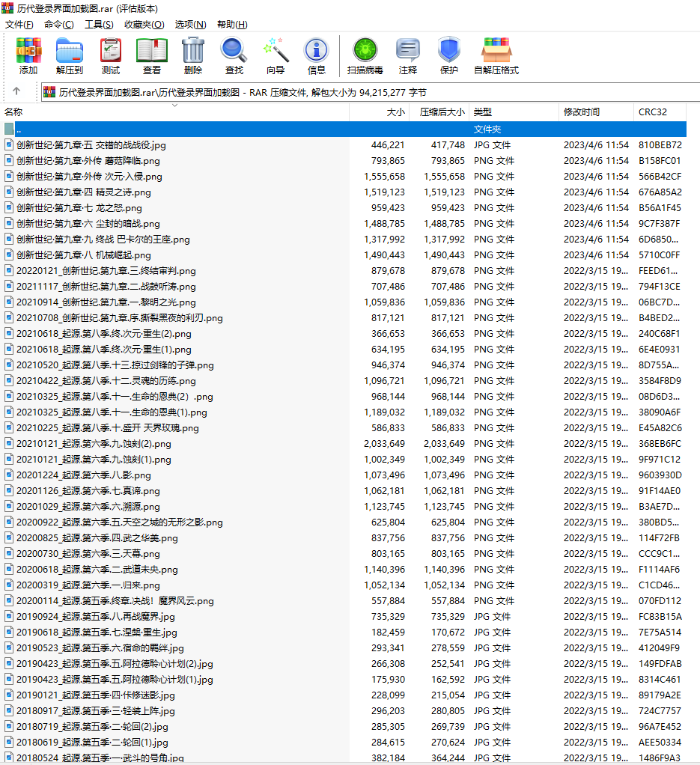Select file 20200730_起源.第六季.三.天幕.png
Screen dimensions: 700x765
(88, 554)
